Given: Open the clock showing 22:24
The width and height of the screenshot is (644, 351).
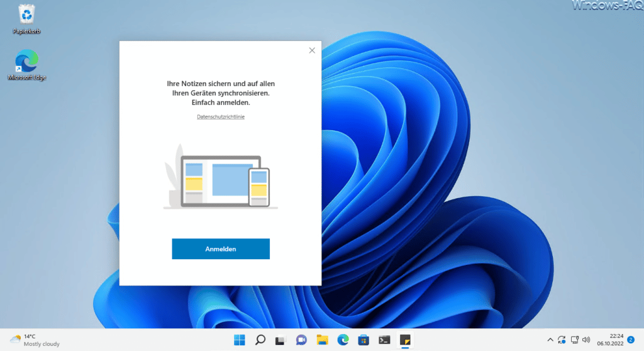Looking at the screenshot, I should (x=610, y=340).
